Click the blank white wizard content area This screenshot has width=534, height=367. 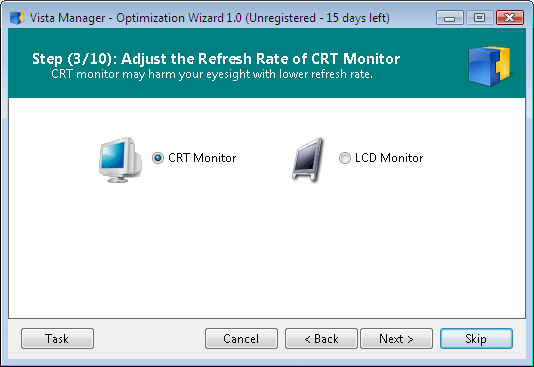(267, 252)
